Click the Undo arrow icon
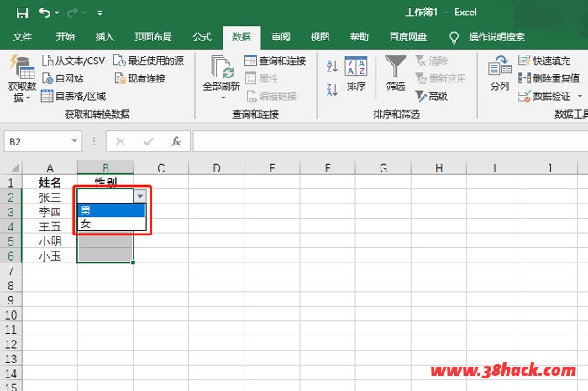588x391 pixels. click(x=45, y=13)
